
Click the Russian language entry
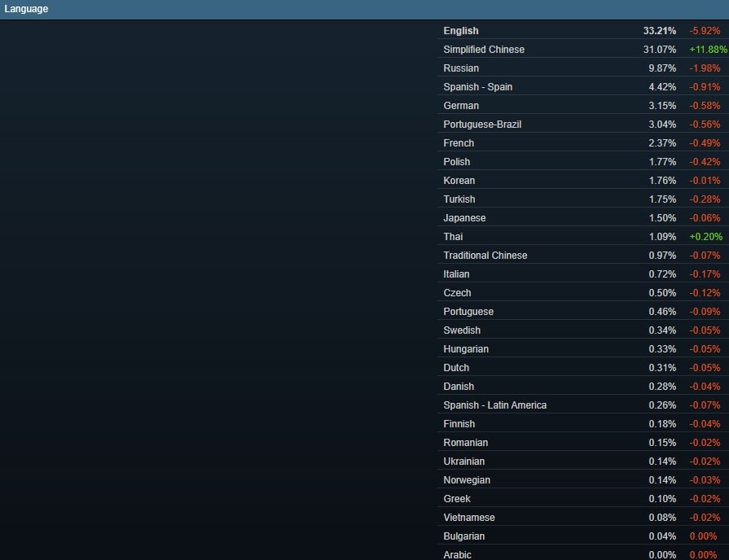click(583, 68)
